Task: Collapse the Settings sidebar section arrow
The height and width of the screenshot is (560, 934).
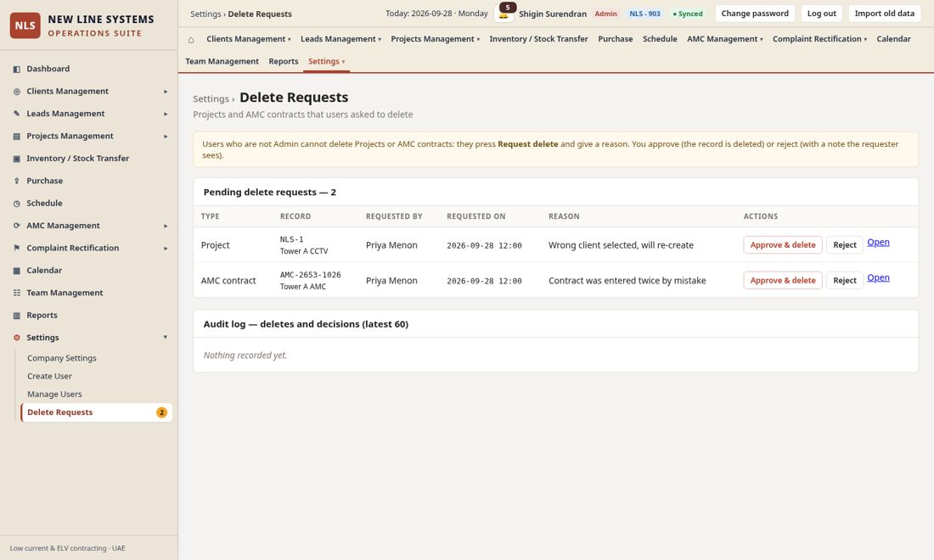Action: click(166, 338)
